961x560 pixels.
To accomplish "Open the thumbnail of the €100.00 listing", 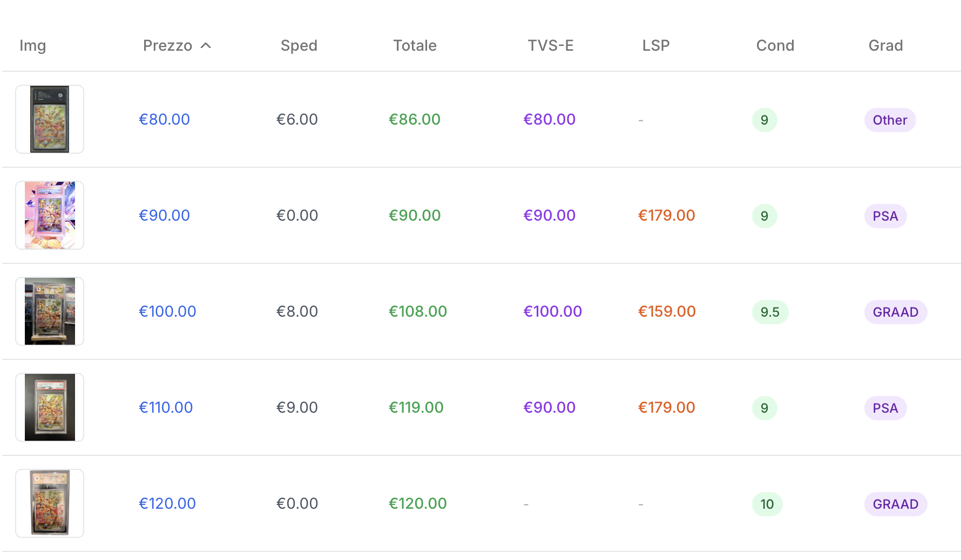I will click(50, 311).
